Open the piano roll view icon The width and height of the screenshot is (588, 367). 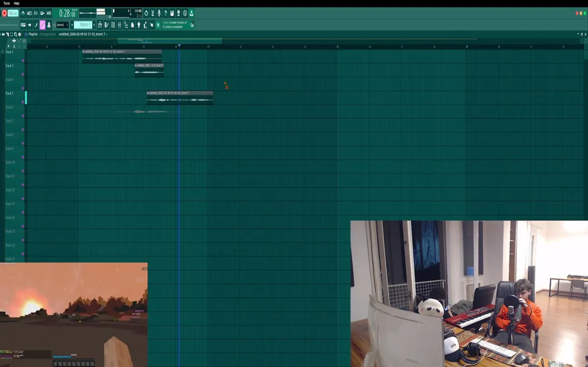tap(106, 25)
